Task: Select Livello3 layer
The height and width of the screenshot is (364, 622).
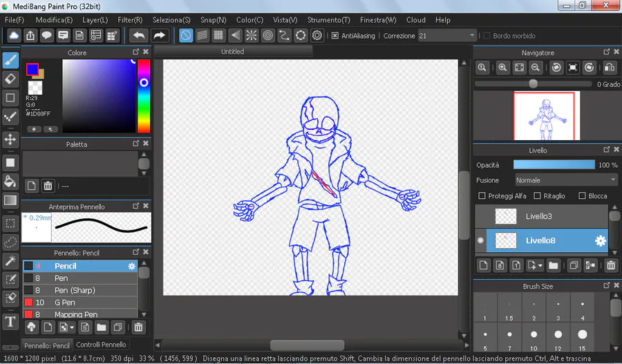Action: point(541,216)
